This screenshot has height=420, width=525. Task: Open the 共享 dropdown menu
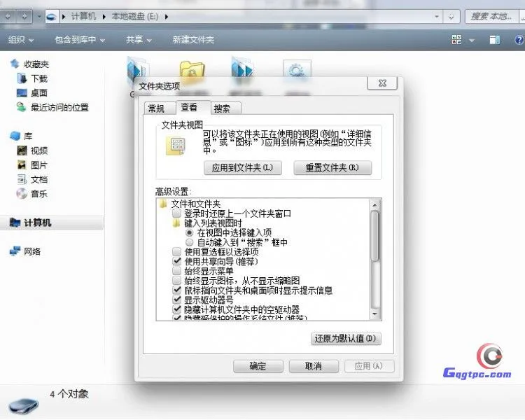coord(139,40)
